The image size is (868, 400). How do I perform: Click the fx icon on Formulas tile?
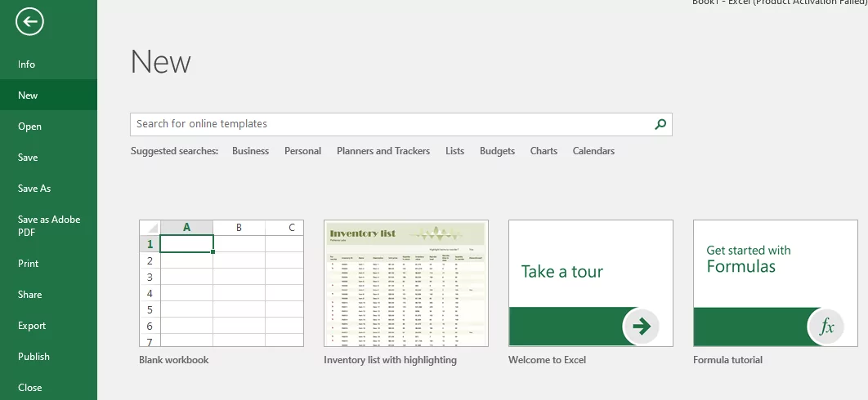pyautogui.click(x=826, y=327)
